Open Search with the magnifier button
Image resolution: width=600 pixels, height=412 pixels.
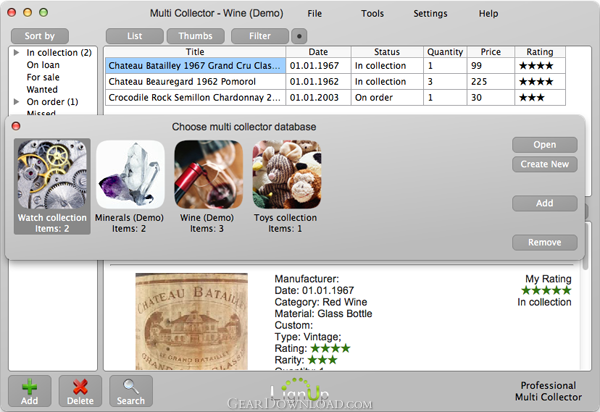(131, 391)
